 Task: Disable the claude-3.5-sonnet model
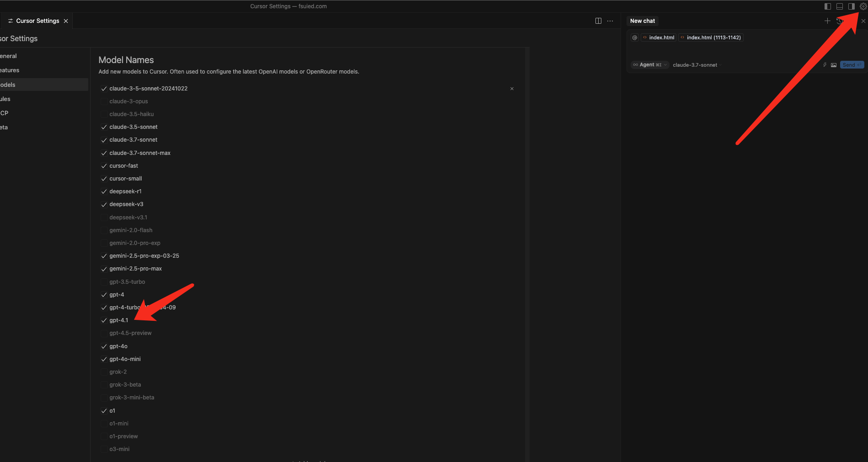click(104, 127)
